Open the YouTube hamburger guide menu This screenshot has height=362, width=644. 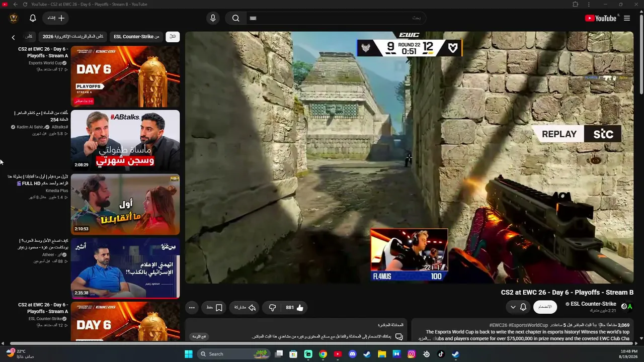coord(627,18)
